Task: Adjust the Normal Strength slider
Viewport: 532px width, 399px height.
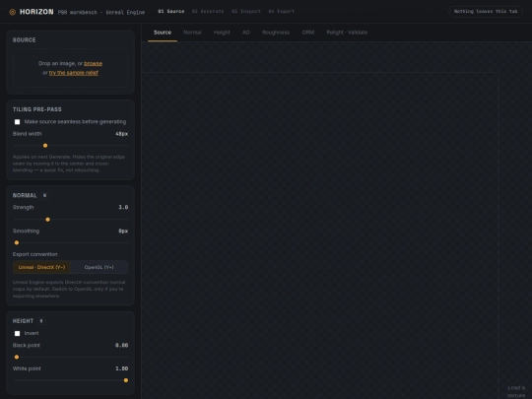Action: pyautogui.click(x=71, y=220)
